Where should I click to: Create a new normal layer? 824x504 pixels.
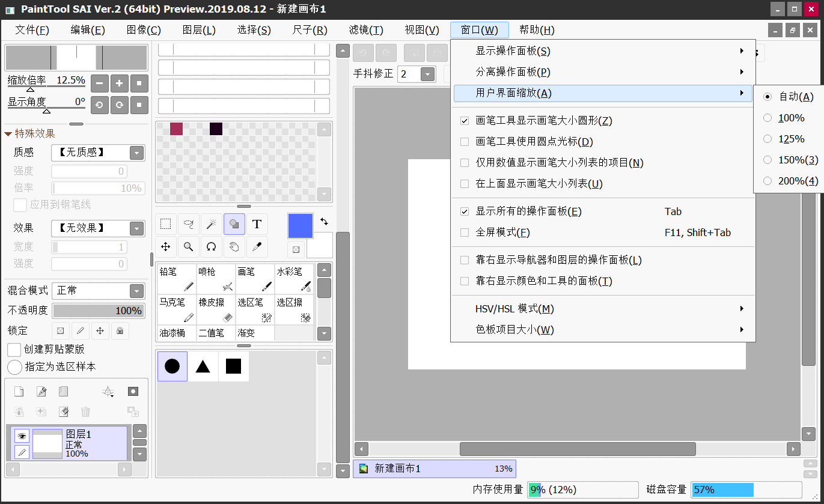[x=19, y=392]
